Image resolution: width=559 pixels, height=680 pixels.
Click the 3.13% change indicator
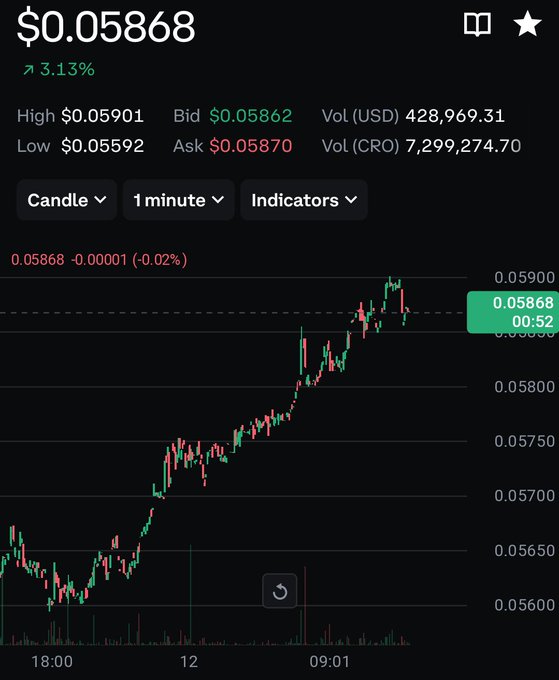(x=59, y=69)
